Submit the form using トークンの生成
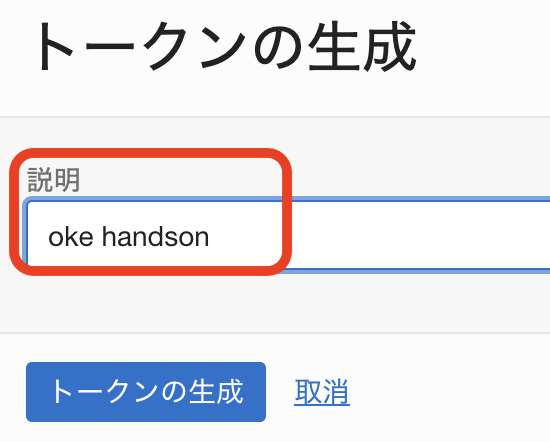 [146, 392]
